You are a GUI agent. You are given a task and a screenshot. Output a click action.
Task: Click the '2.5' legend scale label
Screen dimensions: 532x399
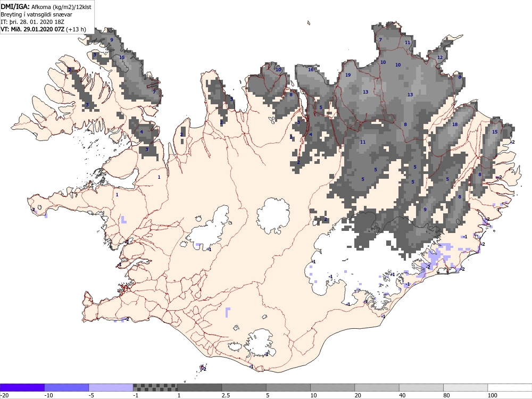(226, 395)
